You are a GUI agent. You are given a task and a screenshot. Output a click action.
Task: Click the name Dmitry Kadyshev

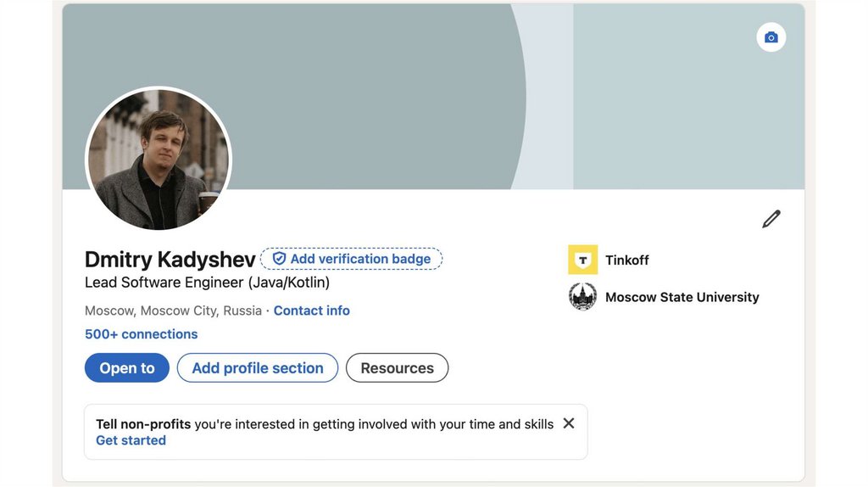(x=170, y=259)
